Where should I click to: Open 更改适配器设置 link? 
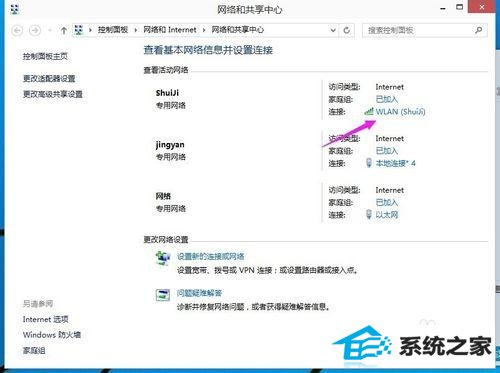point(49,79)
